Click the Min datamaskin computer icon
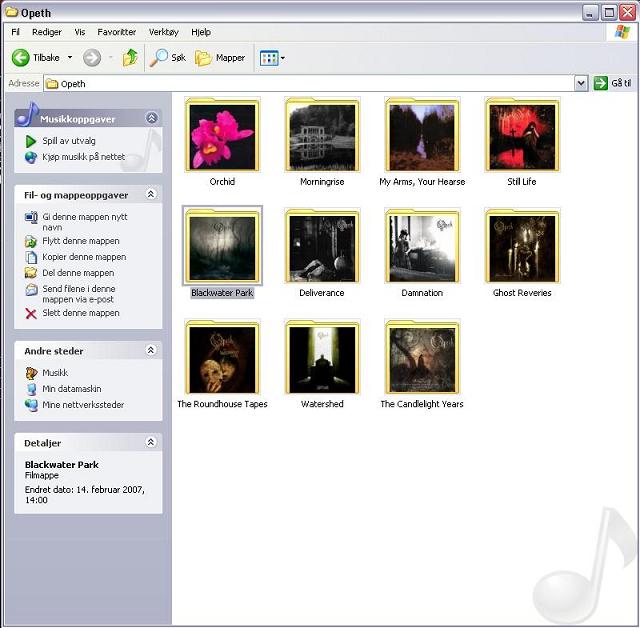Image resolution: width=640 pixels, height=628 pixels. click(31, 389)
